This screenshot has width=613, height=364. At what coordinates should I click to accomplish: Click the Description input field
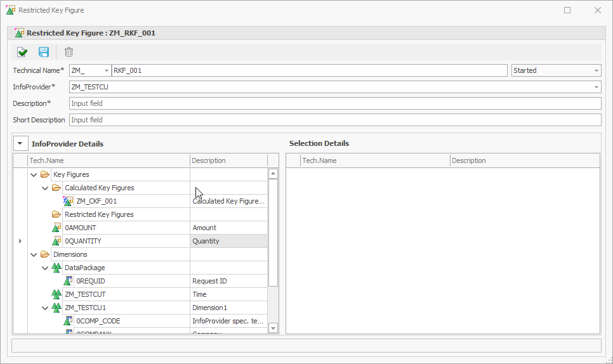coord(334,103)
